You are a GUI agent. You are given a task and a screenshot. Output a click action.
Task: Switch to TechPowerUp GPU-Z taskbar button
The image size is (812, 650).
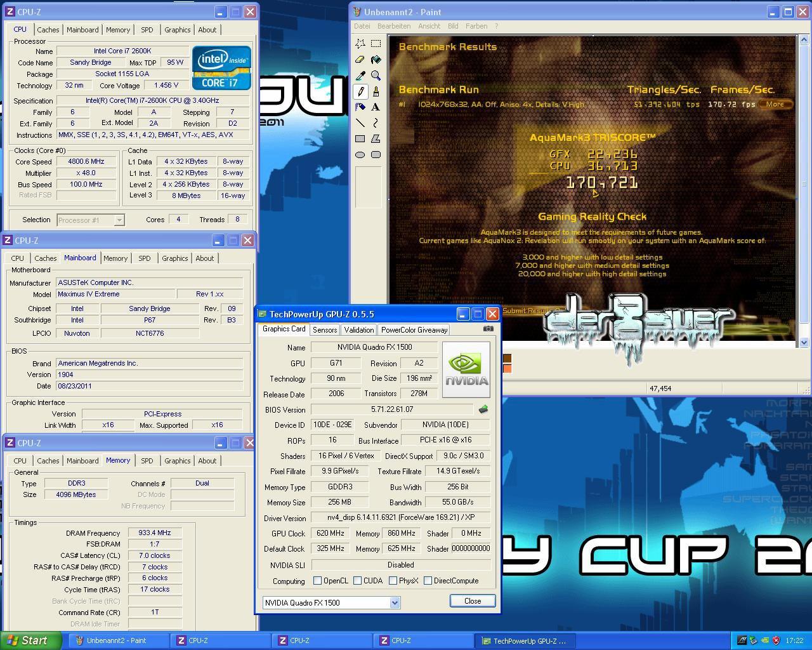click(526, 640)
